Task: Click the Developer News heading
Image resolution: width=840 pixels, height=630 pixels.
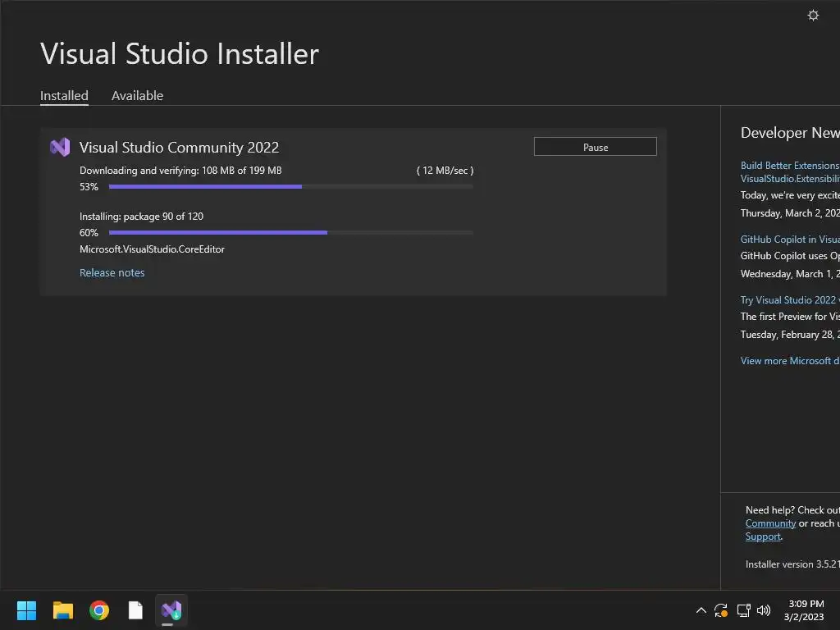Action: [790, 133]
